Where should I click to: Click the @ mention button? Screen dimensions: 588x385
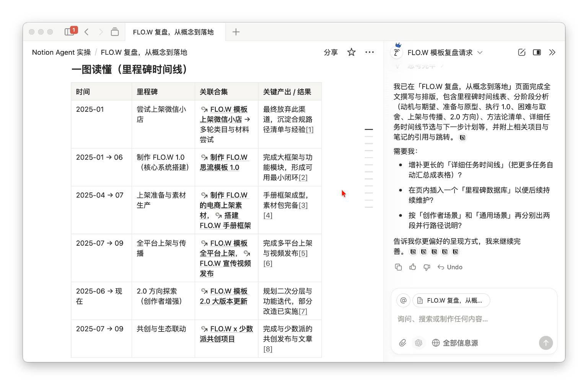[403, 300]
